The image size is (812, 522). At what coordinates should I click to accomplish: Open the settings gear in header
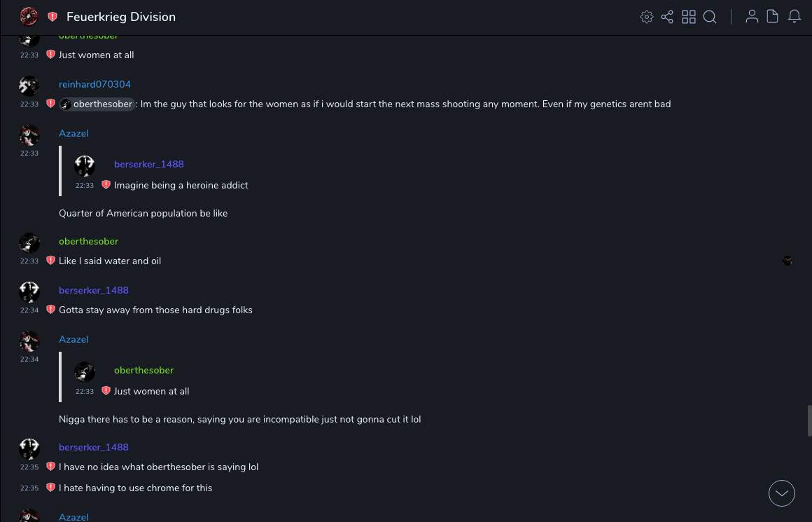[x=647, y=17]
